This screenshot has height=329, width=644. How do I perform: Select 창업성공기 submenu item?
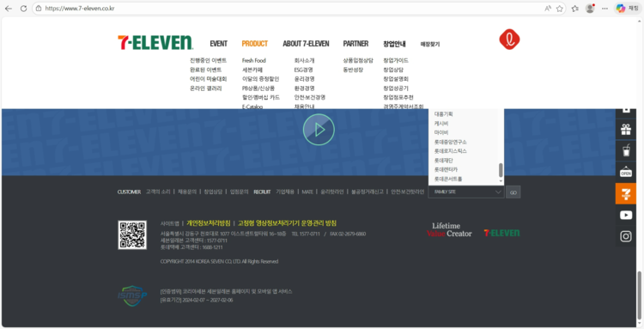396,88
